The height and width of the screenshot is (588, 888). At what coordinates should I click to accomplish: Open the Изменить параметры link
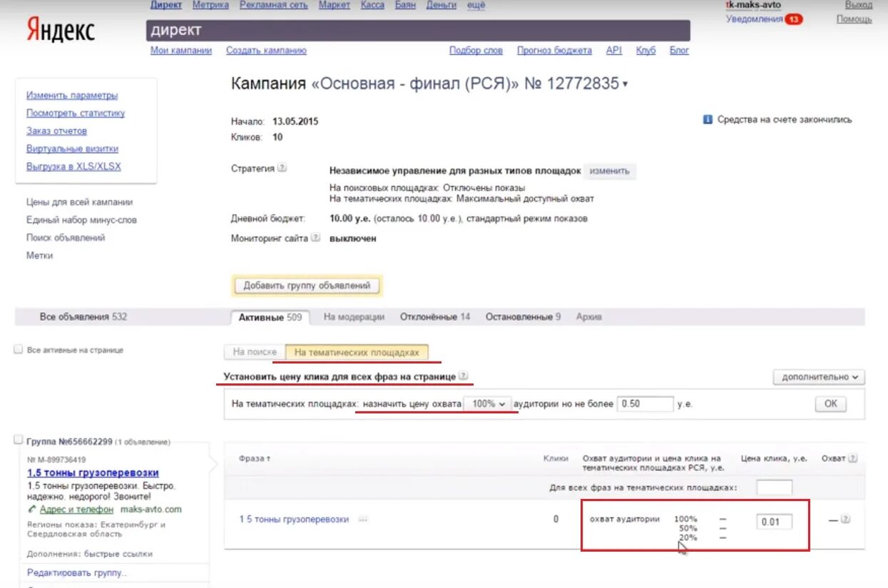(72, 96)
